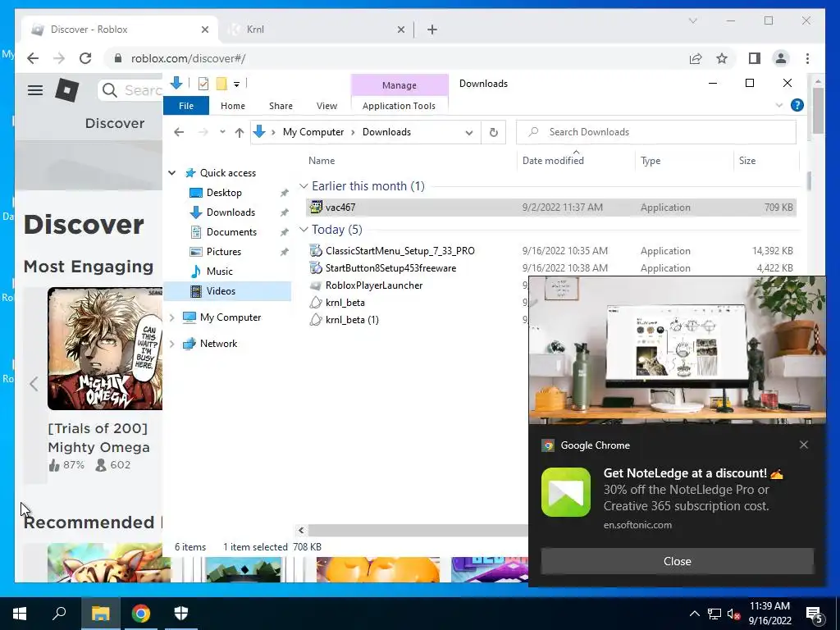The height and width of the screenshot is (630, 840).
Task: Open Windows Security shield in taskbar
Action: tap(181, 614)
